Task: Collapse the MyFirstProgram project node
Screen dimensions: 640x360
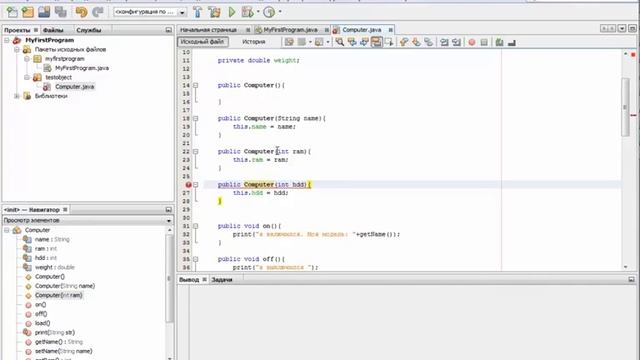Action: (x=7, y=40)
